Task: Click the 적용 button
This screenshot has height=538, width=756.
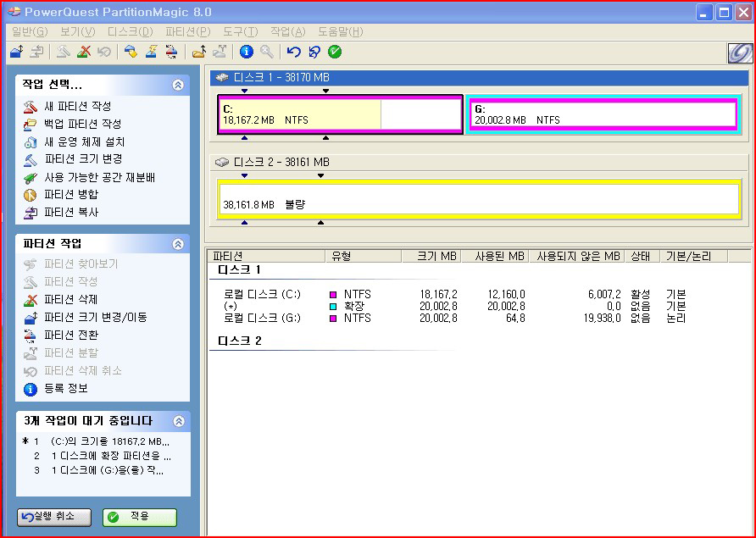Action: [x=140, y=518]
